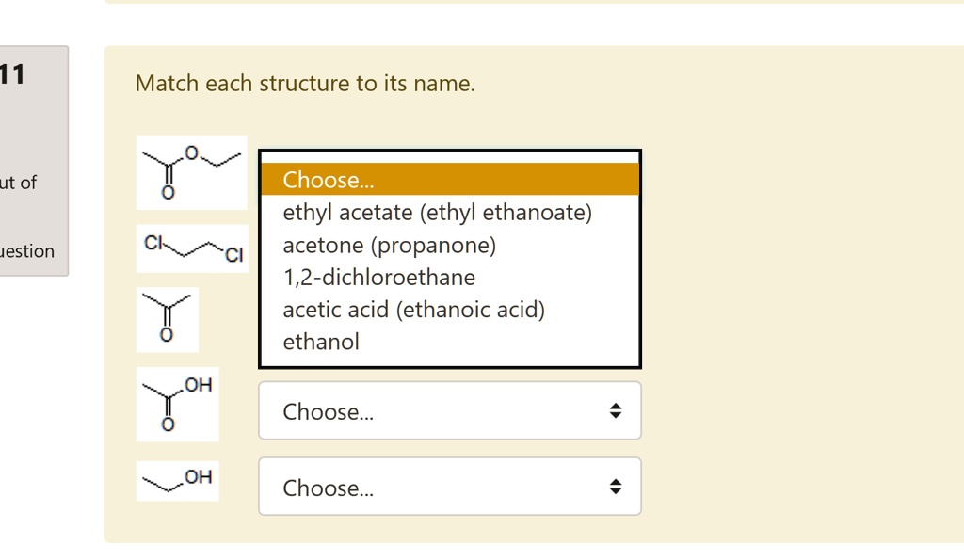Screen dimensions: 964x560
Task: Click question number 11 in the sidebar
Action: (13, 74)
